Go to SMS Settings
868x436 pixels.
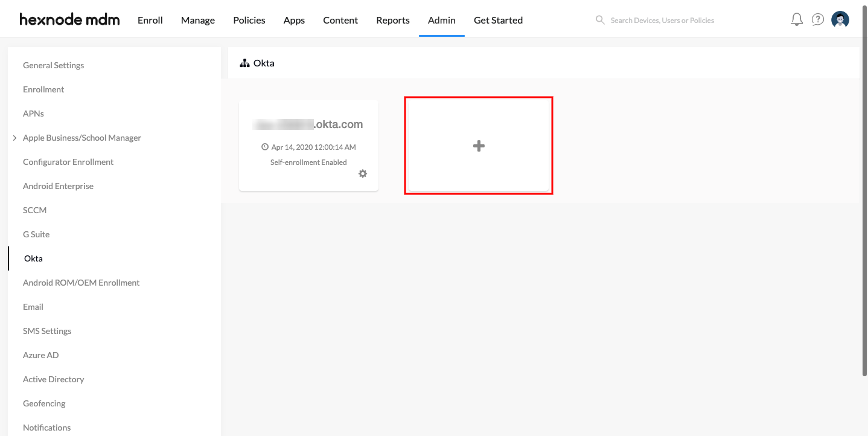[x=47, y=331]
